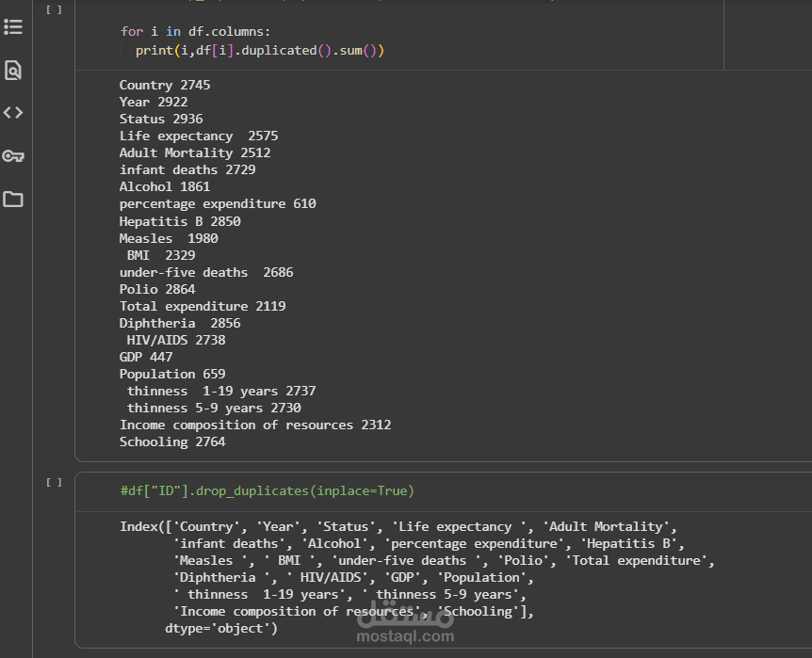Run the duplicated-sum loop cell
The height and width of the screenshot is (658, 812).
click(x=55, y=9)
